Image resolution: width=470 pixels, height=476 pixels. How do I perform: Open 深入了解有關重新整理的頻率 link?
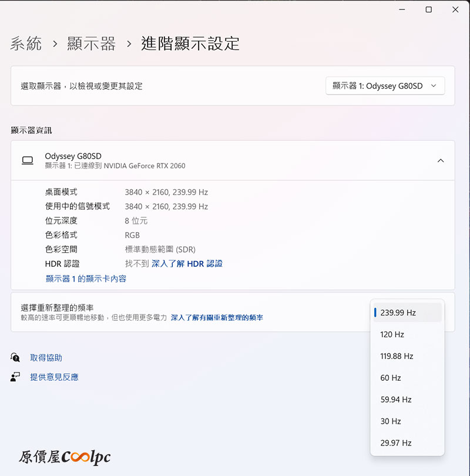click(217, 317)
